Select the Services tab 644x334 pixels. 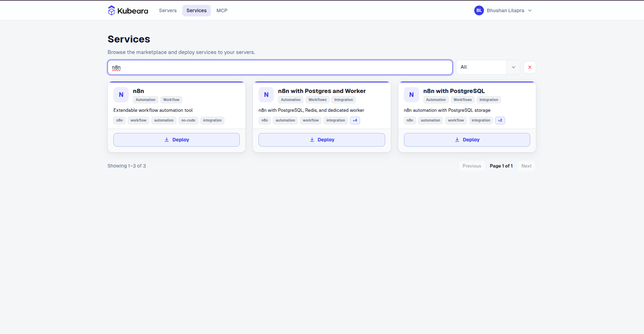(197, 10)
